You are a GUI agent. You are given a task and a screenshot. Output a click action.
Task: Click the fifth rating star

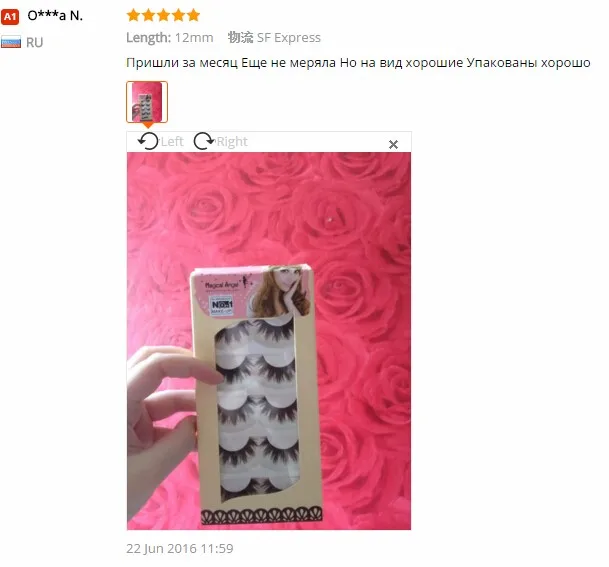pos(193,16)
